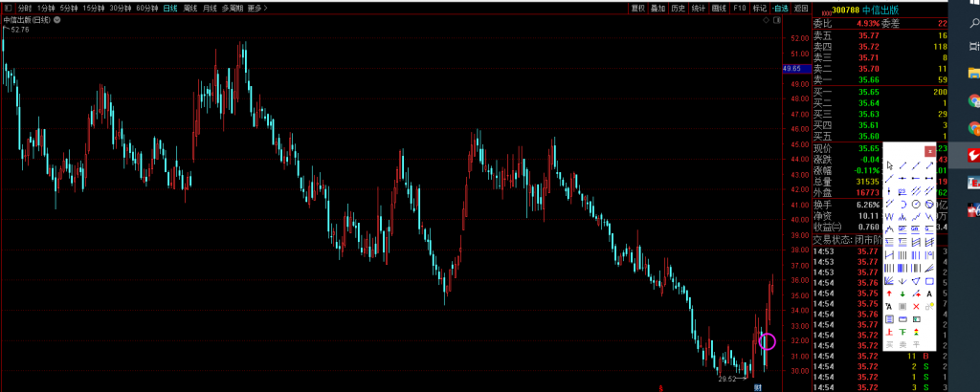
Task: Click the red X delete drawing tool
Action: click(x=916, y=306)
